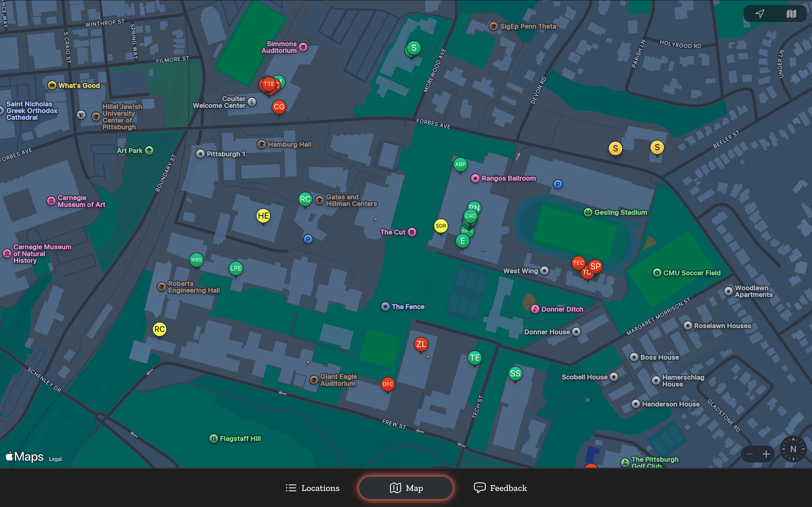Click the yellow SDR map marker

(441, 226)
